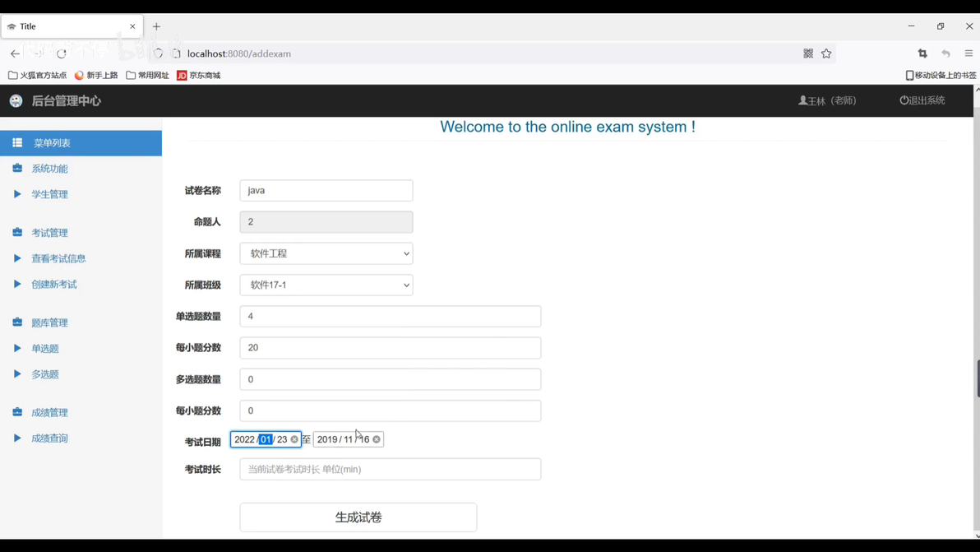Open 创建新考试 in the sidebar
Viewport: 980px width, 552px height.
click(53, 285)
